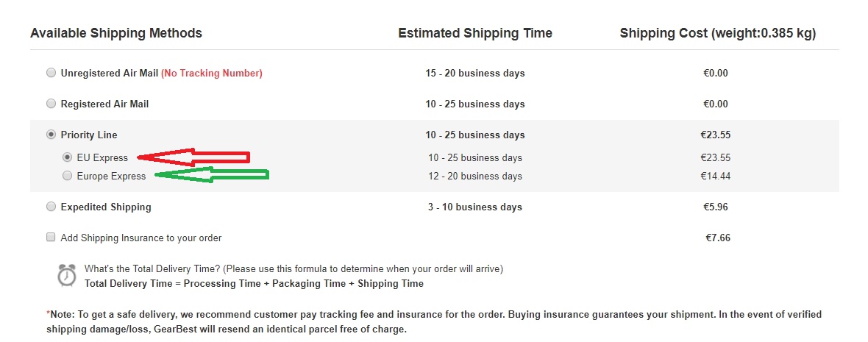Select the EU Express sub-option
Viewport: 868px width, 342px height.
click(68, 157)
